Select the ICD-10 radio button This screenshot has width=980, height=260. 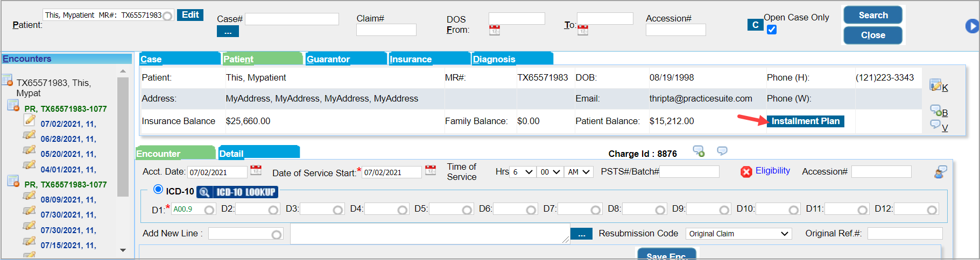158,189
